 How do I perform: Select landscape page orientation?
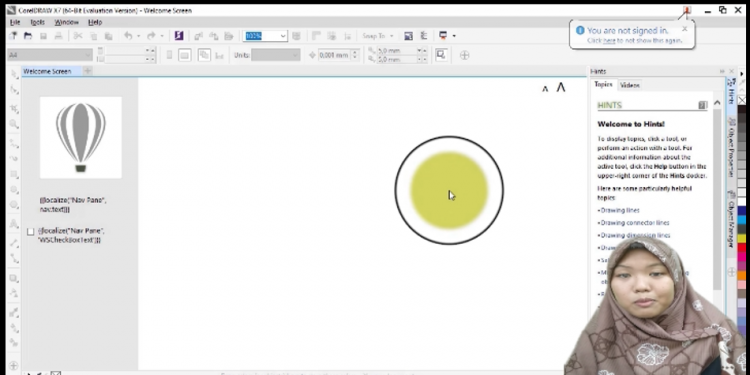pyautogui.click(x=185, y=55)
